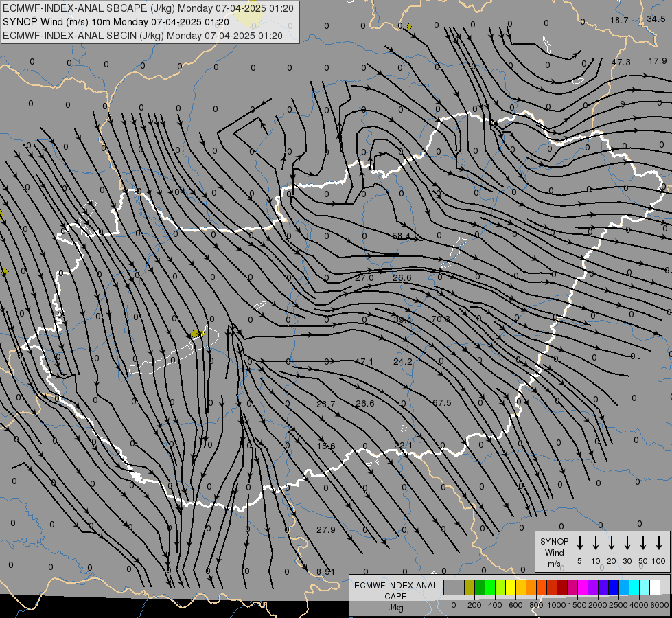This screenshot has height=618, width=672.
Task: Pick the olive swatch just below 200
Action: [470, 587]
